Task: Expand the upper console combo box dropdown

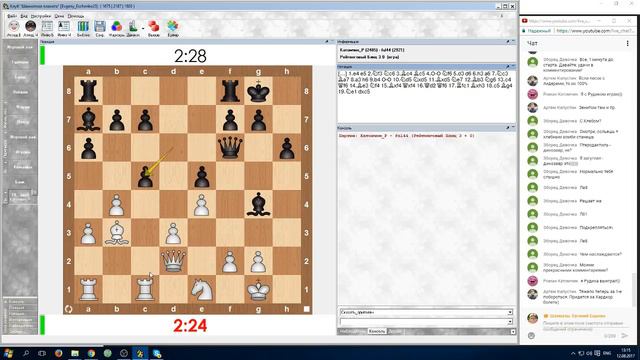Action: [510, 312]
